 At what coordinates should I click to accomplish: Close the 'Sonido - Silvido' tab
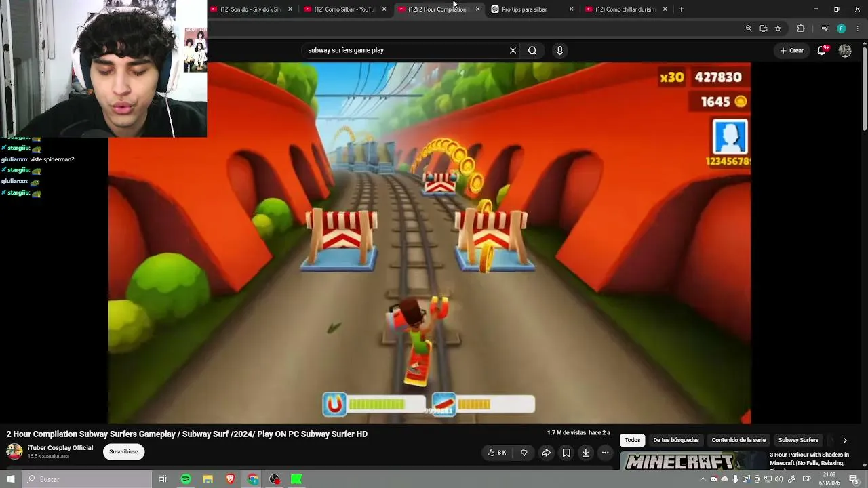coord(290,9)
